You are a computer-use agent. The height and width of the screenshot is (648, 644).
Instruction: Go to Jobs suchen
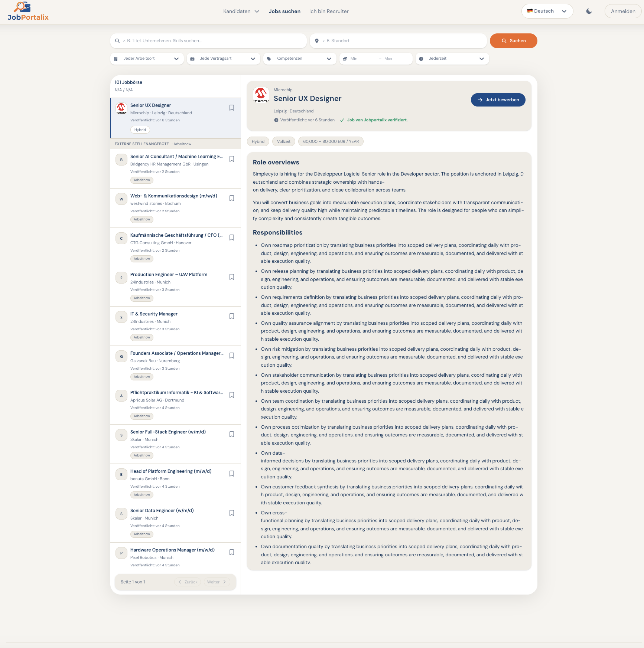pos(284,11)
